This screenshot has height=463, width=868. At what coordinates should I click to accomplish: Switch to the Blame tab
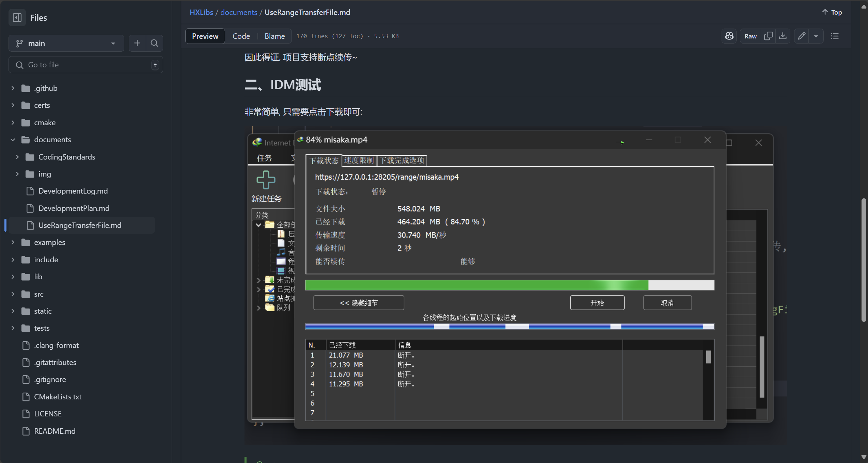coord(274,36)
